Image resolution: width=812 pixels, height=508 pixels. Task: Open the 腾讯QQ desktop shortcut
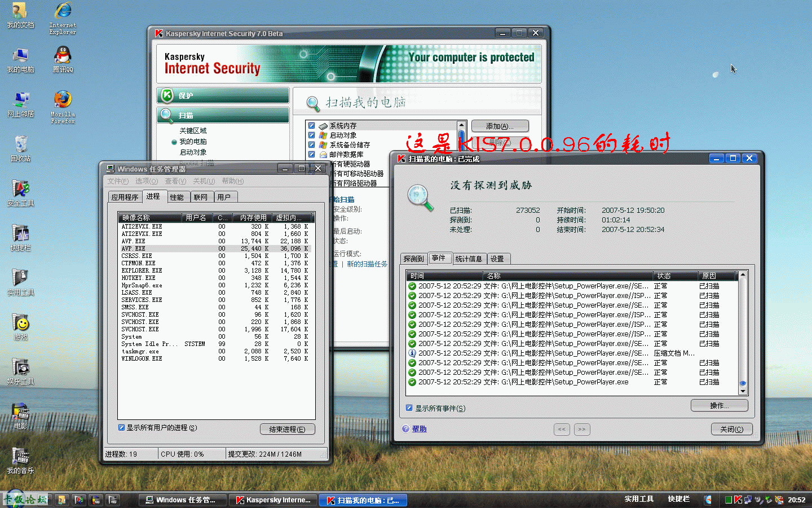click(x=63, y=60)
